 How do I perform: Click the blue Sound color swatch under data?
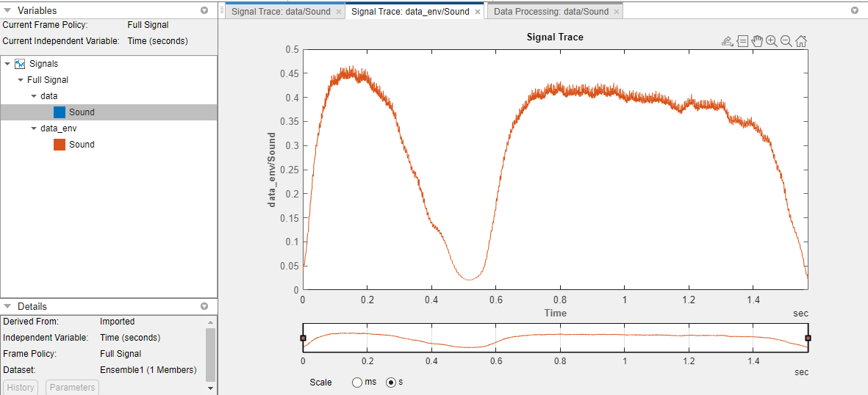tap(60, 112)
